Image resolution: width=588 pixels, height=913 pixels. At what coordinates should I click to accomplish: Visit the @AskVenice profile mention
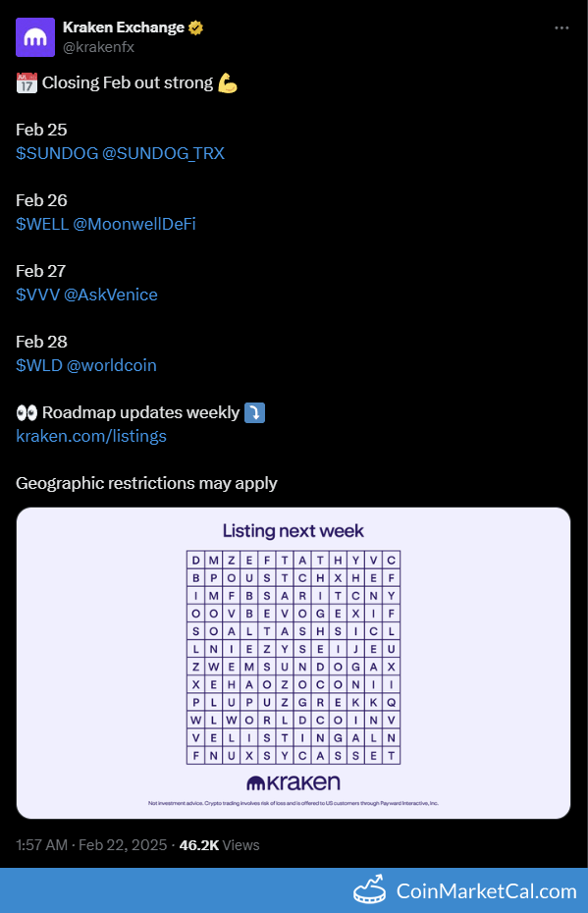(x=111, y=295)
